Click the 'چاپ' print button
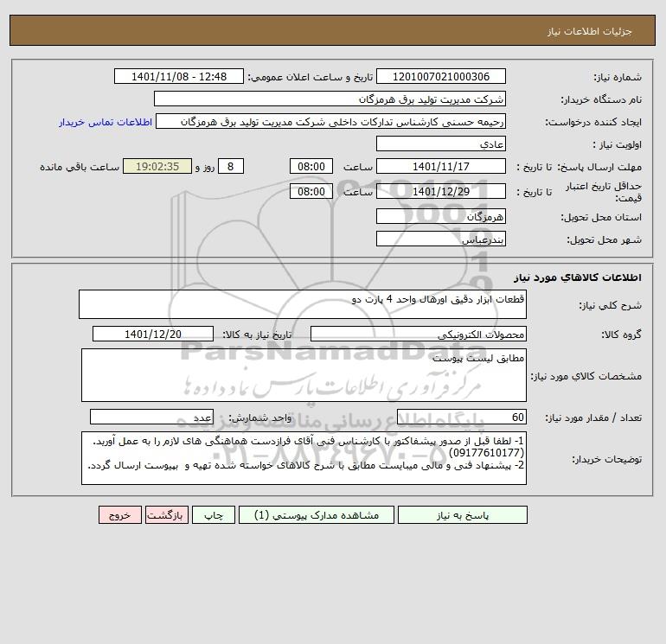 (x=214, y=515)
